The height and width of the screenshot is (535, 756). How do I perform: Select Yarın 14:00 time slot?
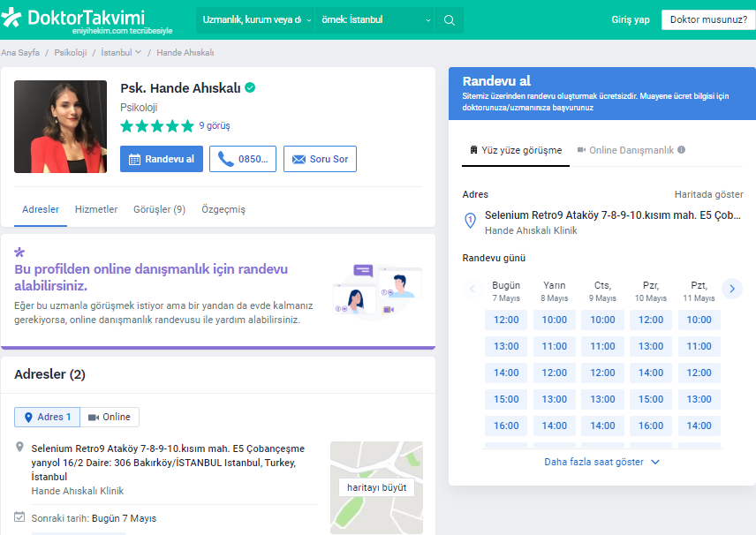(x=555, y=426)
